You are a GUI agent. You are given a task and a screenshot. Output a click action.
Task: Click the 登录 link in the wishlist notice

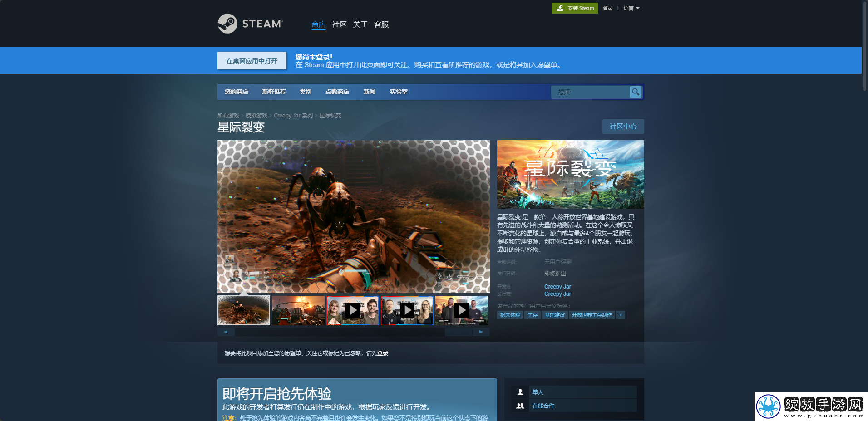[x=383, y=353]
